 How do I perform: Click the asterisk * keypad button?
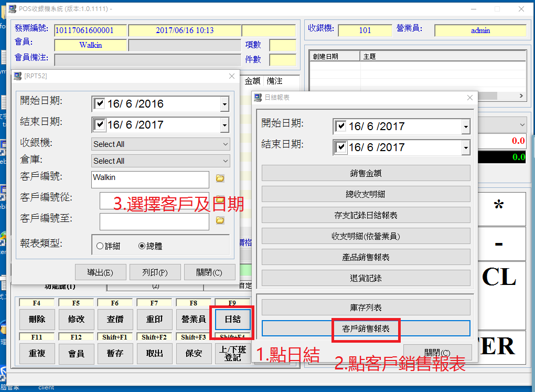501,209
